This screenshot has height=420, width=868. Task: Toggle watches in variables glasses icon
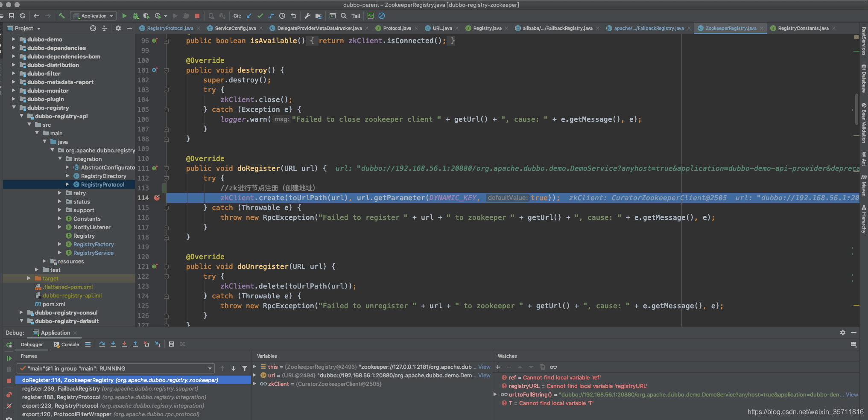[553, 367]
